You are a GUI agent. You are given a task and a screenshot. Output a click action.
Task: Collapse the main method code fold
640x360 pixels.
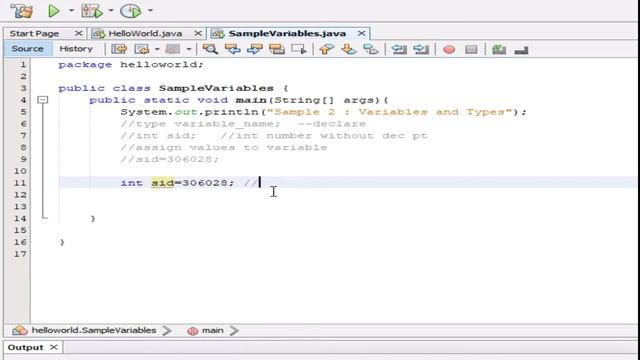tap(42, 100)
